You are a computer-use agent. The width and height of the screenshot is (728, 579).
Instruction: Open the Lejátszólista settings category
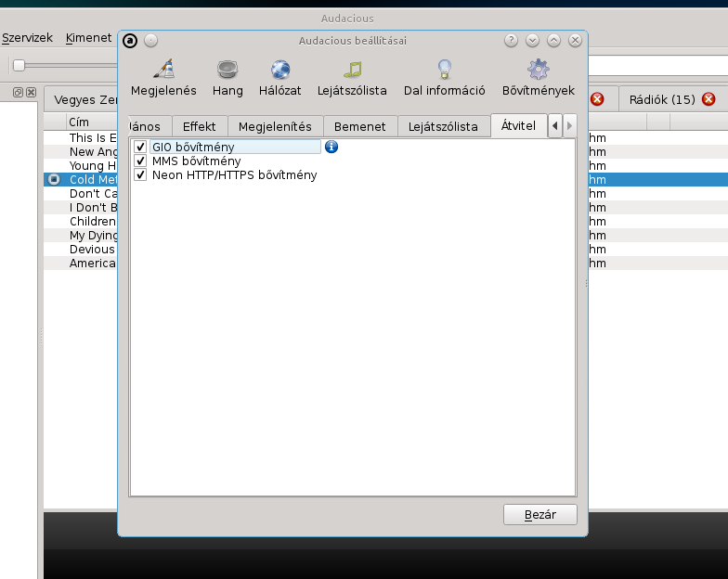352,78
